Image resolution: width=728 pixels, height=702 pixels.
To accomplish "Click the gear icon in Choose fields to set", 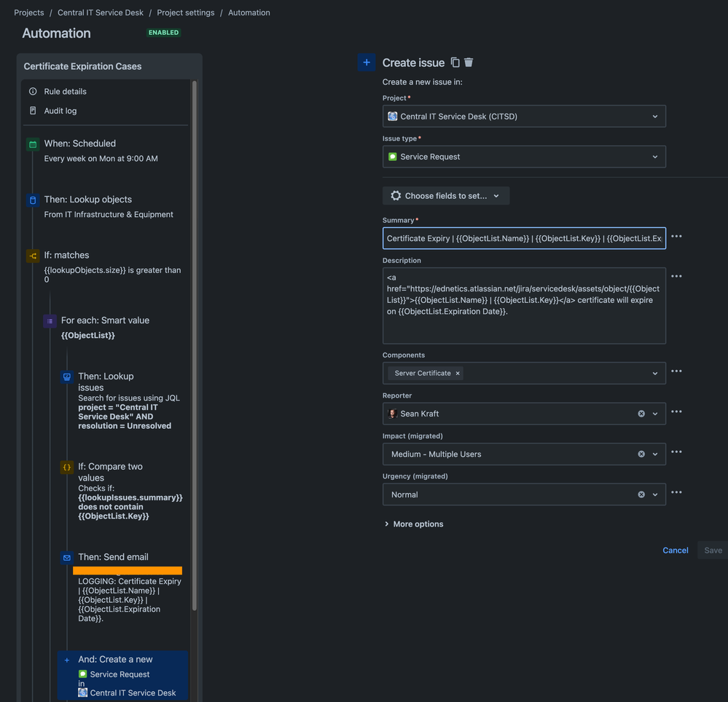I will (396, 196).
